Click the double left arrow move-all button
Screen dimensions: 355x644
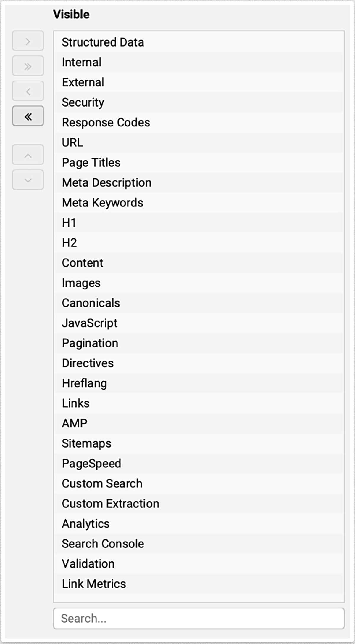point(28,116)
